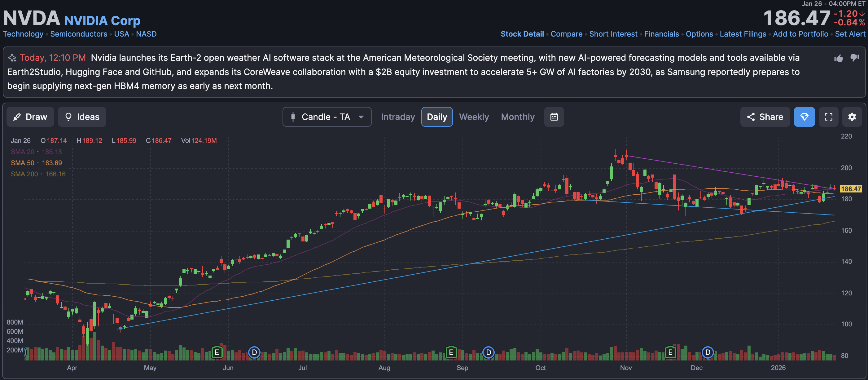Image resolution: width=868 pixels, height=380 pixels.
Task: Toggle SMA 200 indicator label
Action: coord(24,174)
